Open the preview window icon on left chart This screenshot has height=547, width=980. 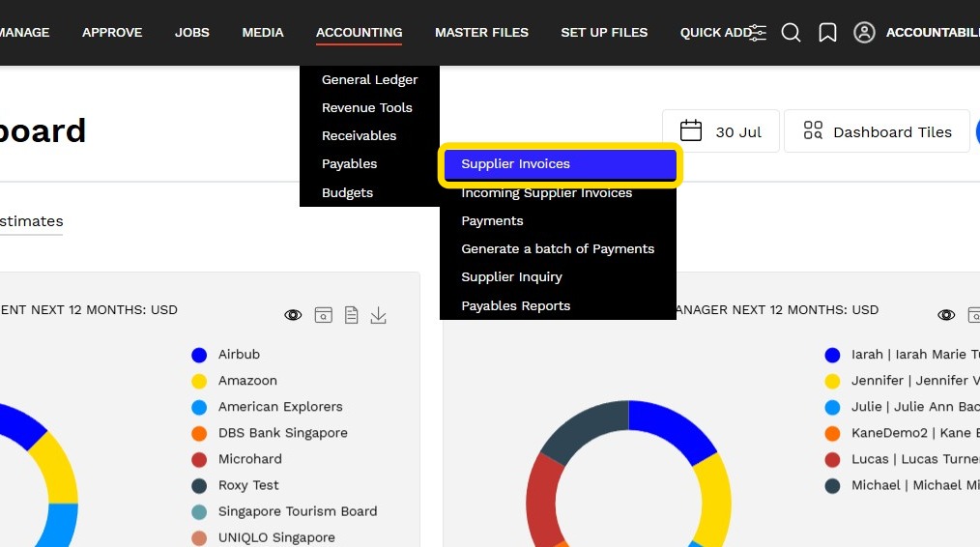point(323,315)
